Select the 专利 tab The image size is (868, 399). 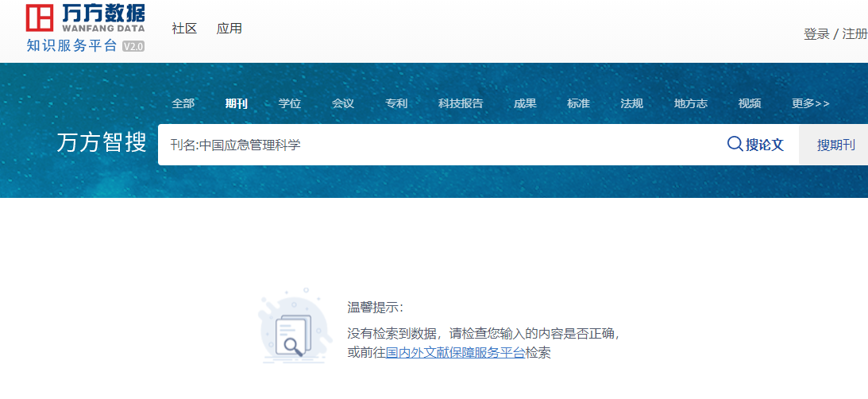click(x=396, y=103)
